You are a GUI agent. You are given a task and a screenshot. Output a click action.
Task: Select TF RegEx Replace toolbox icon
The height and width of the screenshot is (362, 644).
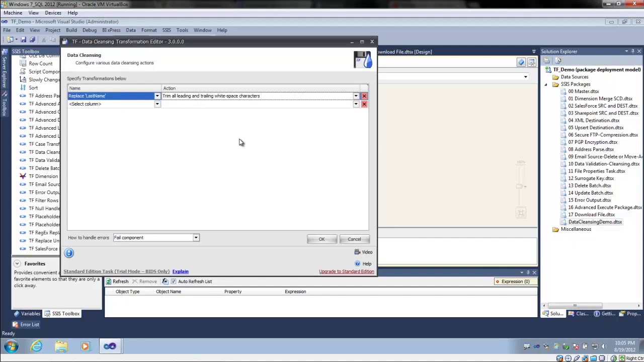coord(23,232)
